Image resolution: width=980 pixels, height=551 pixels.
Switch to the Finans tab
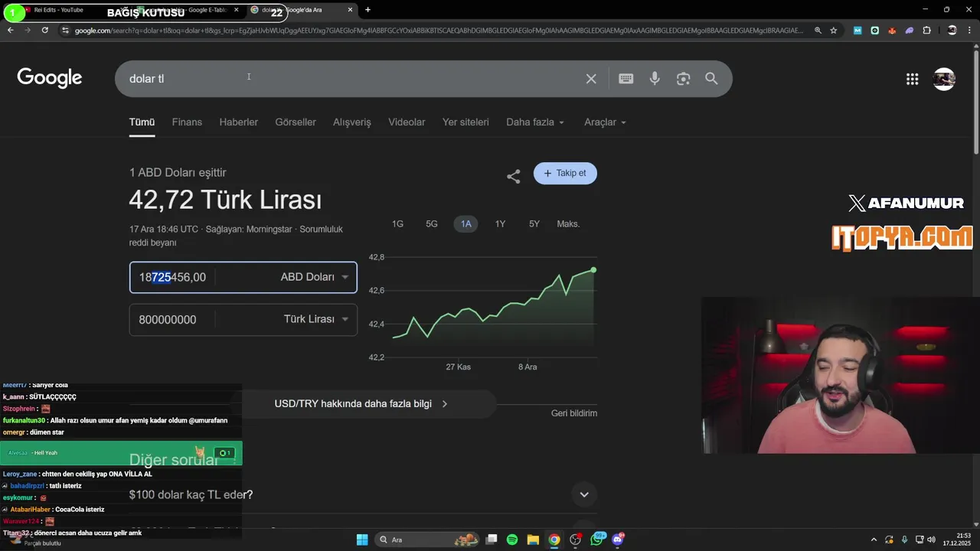click(187, 122)
